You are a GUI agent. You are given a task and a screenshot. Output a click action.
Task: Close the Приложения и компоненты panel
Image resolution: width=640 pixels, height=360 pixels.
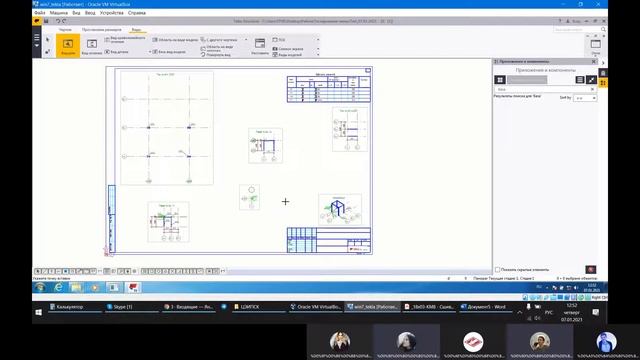(x=594, y=62)
